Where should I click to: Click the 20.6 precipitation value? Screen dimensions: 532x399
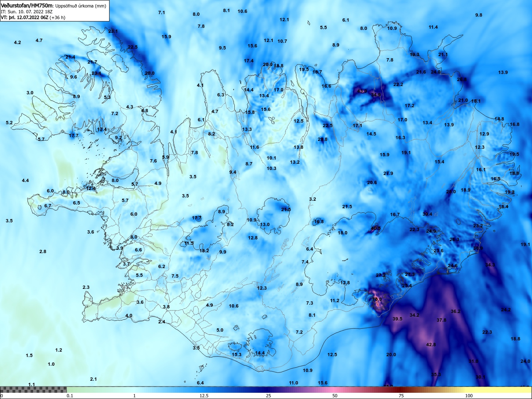pyautogui.click(x=372, y=182)
